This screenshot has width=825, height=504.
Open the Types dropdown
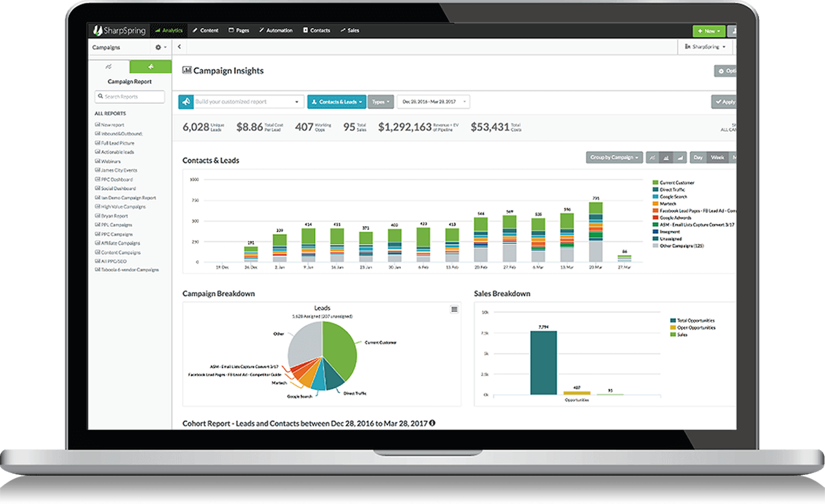tap(381, 101)
